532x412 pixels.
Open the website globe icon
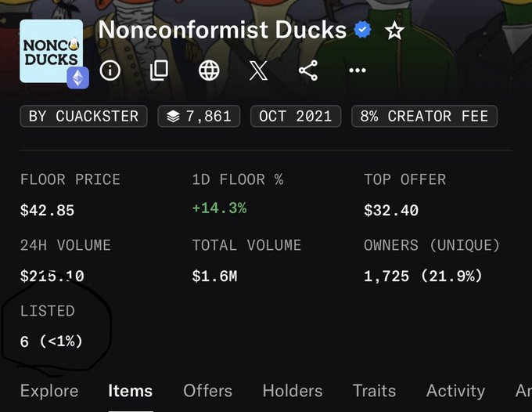[209, 70]
